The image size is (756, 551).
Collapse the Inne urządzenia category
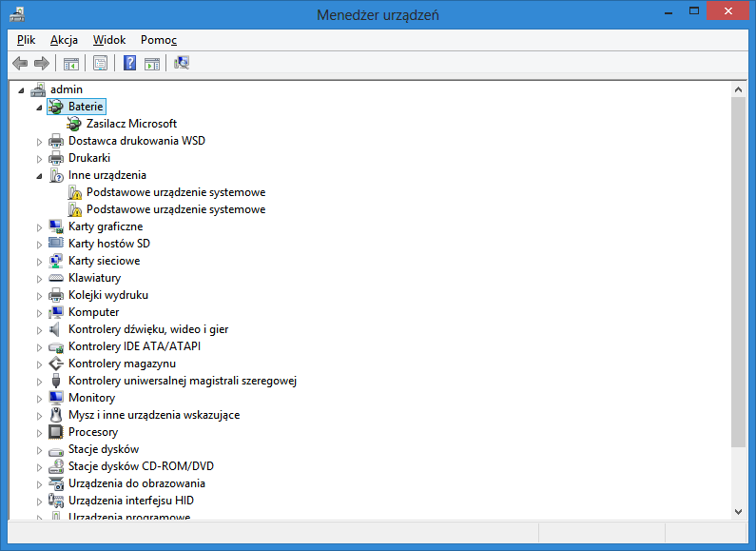tap(39, 176)
